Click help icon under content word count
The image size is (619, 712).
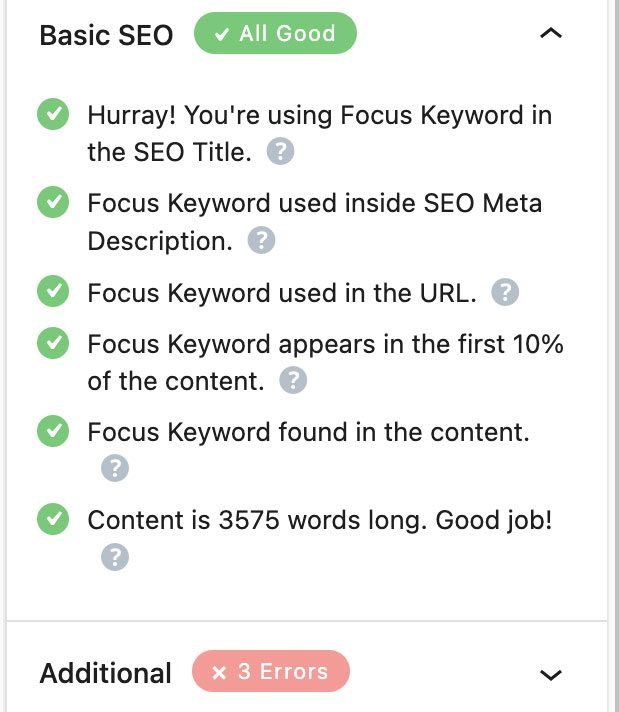[x=115, y=556]
